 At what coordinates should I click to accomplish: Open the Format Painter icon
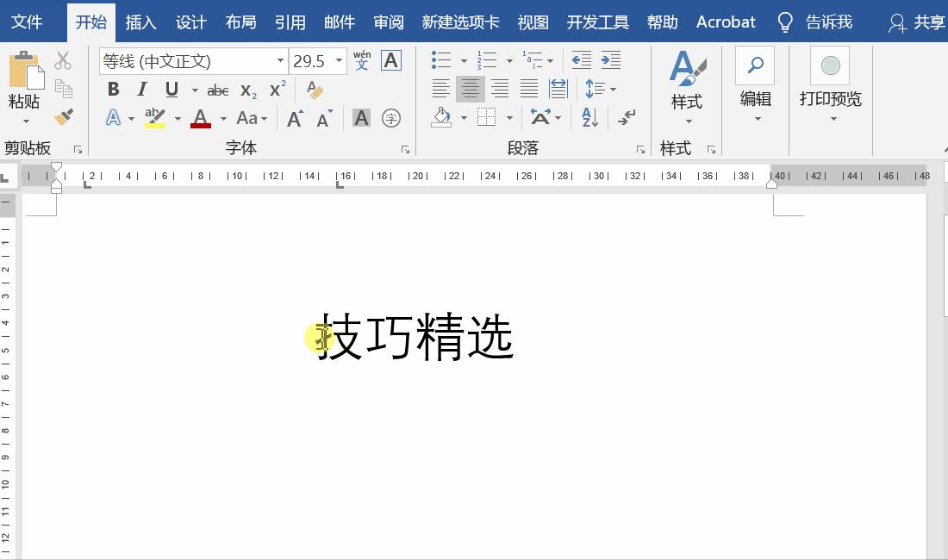[64, 118]
